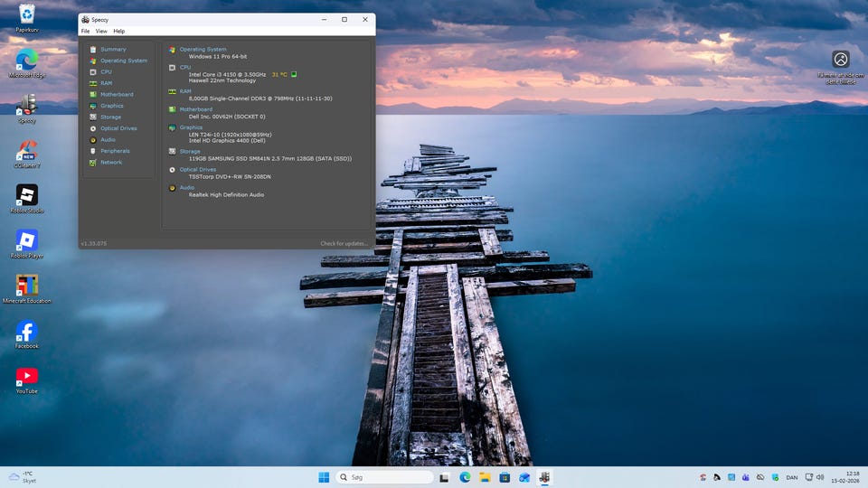Open Minecraft Education desktop shortcut
This screenshot has width=868, height=488.
coord(27,286)
